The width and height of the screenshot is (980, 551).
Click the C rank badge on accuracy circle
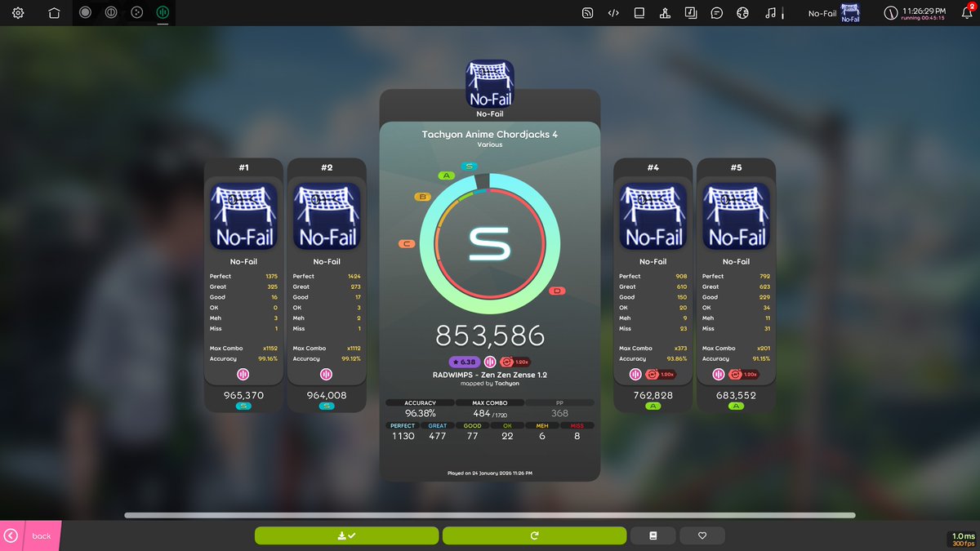tap(406, 243)
